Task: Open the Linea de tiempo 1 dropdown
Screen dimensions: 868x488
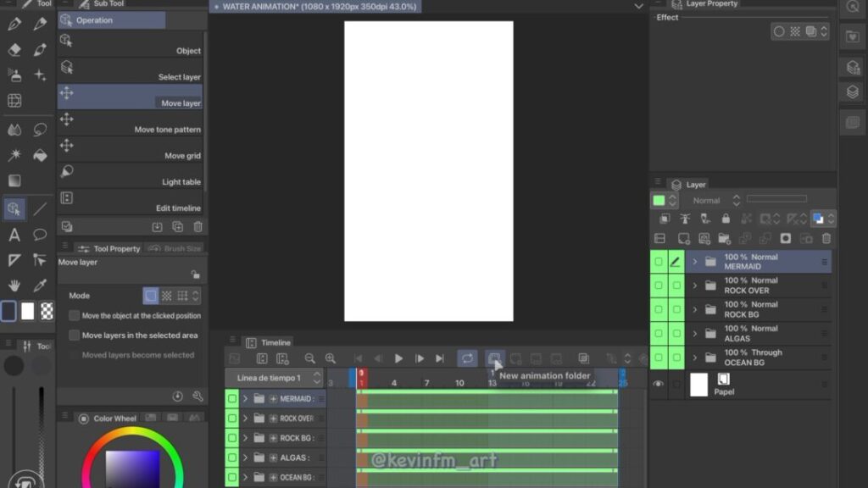Action: point(275,378)
